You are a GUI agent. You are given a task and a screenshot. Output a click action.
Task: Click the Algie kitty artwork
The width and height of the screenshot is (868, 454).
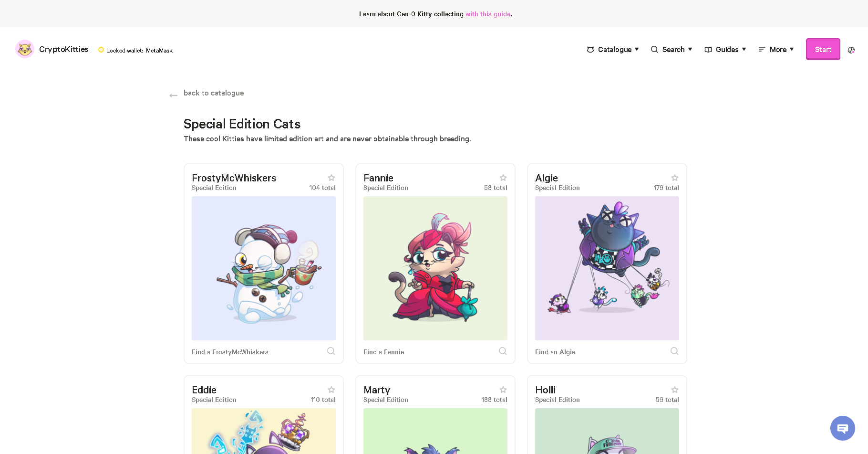click(x=607, y=268)
